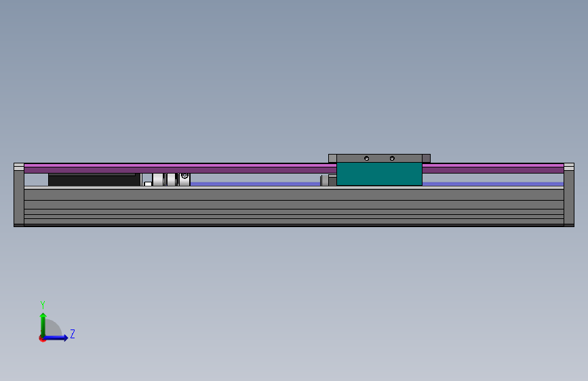Click the green Y axis on triad
The height and width of the screenshot is (381, 588).
[43, 324]
